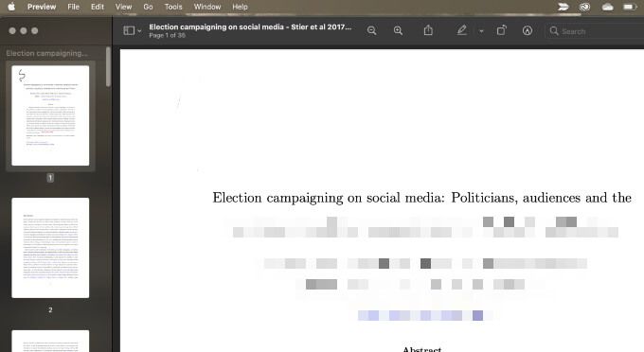Open the View menu
The height and width of the screenshot is (352, 644).
tap(123, 7)
